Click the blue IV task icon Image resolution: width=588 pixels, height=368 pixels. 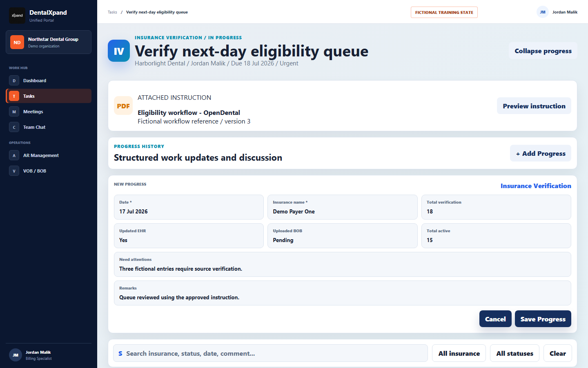tap(119, 51)
